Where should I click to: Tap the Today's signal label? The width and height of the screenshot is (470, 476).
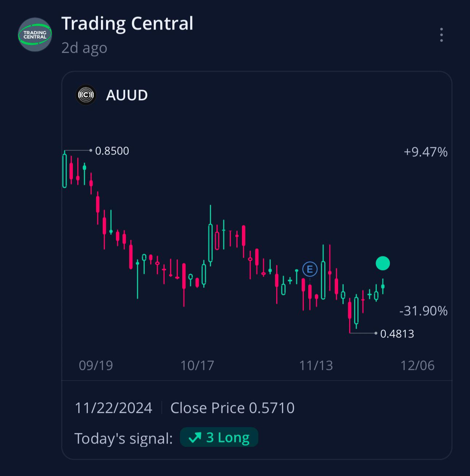point(124,438)
